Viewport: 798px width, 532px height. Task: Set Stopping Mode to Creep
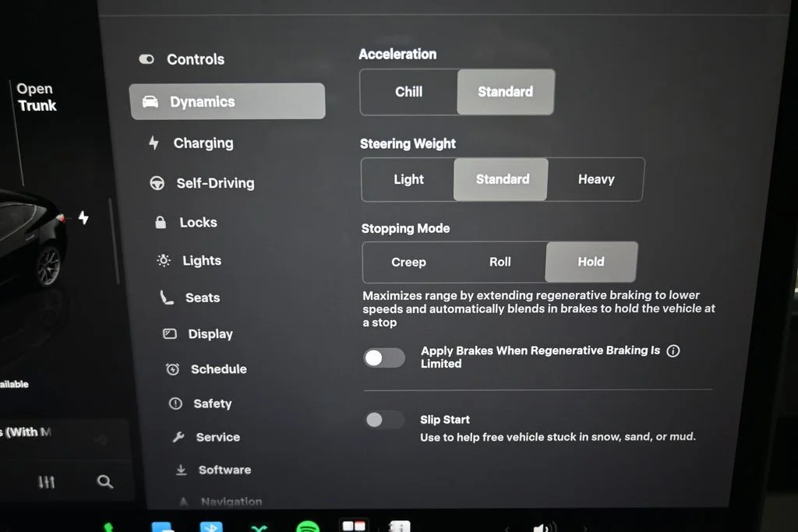[x=408, y=262]
